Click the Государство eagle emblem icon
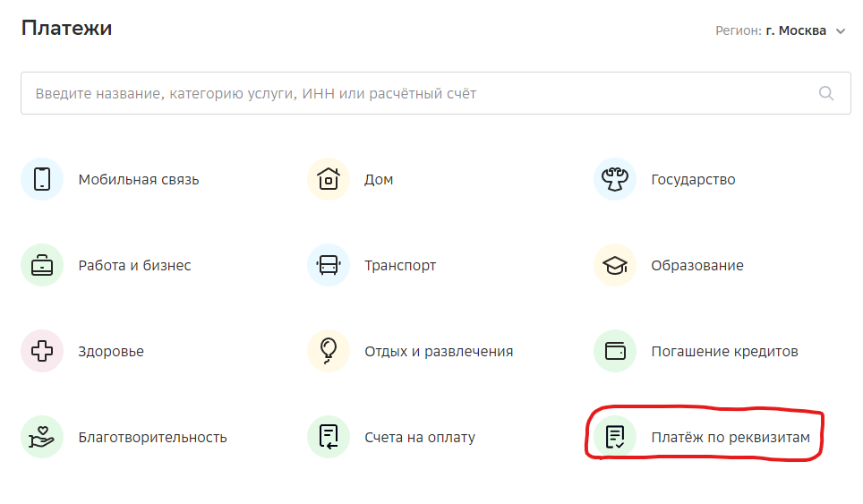 point(615,179)
